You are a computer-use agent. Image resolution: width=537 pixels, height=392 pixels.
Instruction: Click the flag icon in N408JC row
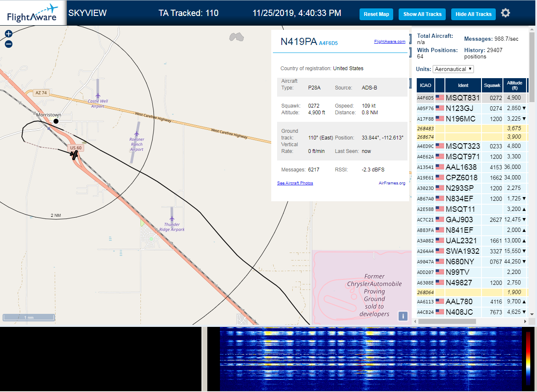click(440, 312)
